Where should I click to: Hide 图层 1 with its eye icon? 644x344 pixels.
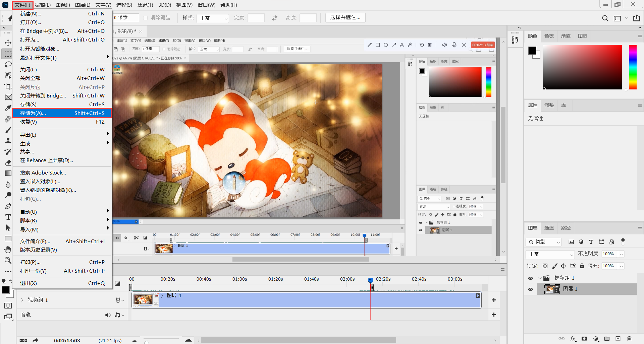tap(530, 289)
